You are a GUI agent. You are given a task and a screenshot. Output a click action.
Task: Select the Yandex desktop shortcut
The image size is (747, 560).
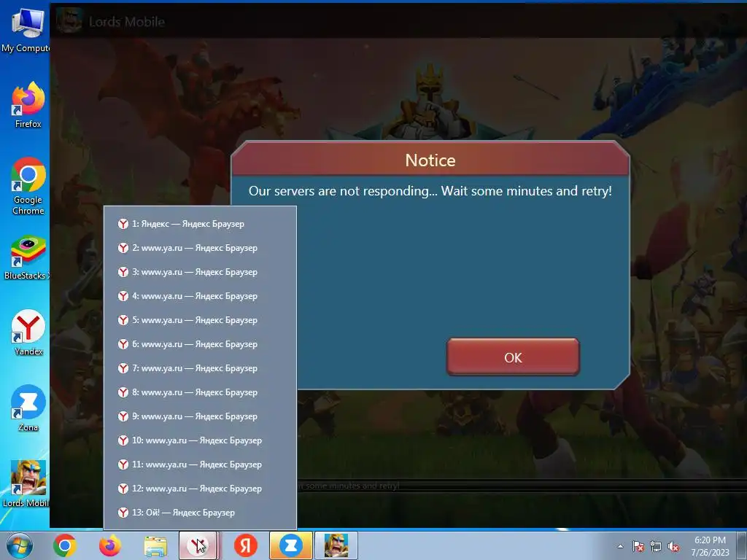[28, 332]
